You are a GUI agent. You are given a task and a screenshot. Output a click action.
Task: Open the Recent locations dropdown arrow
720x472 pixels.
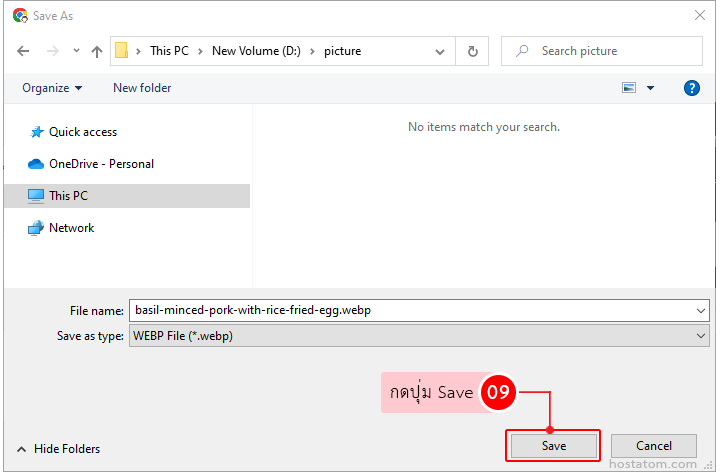(x=75, y=51)
